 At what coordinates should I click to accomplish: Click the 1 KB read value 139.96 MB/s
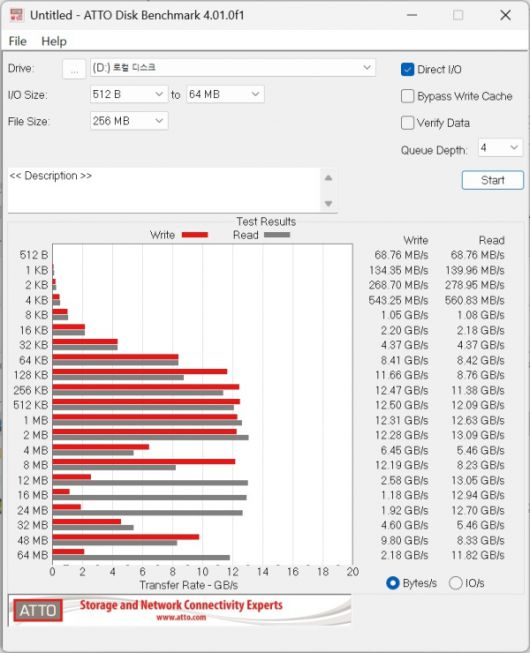pos(475,270)
